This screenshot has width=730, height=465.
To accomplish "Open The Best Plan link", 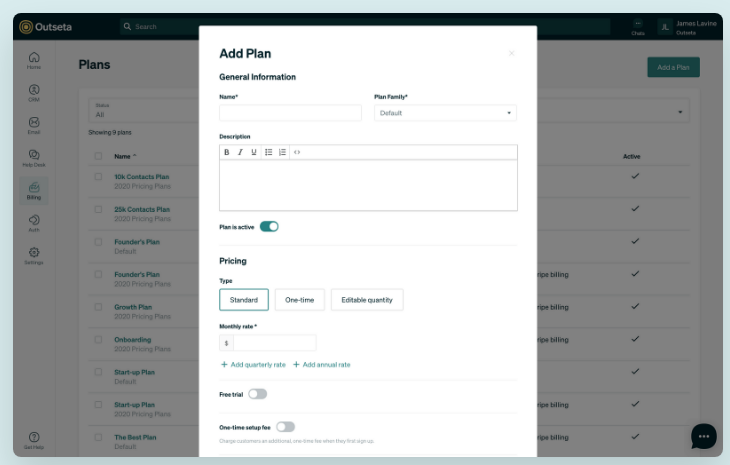I will [135, 438].
